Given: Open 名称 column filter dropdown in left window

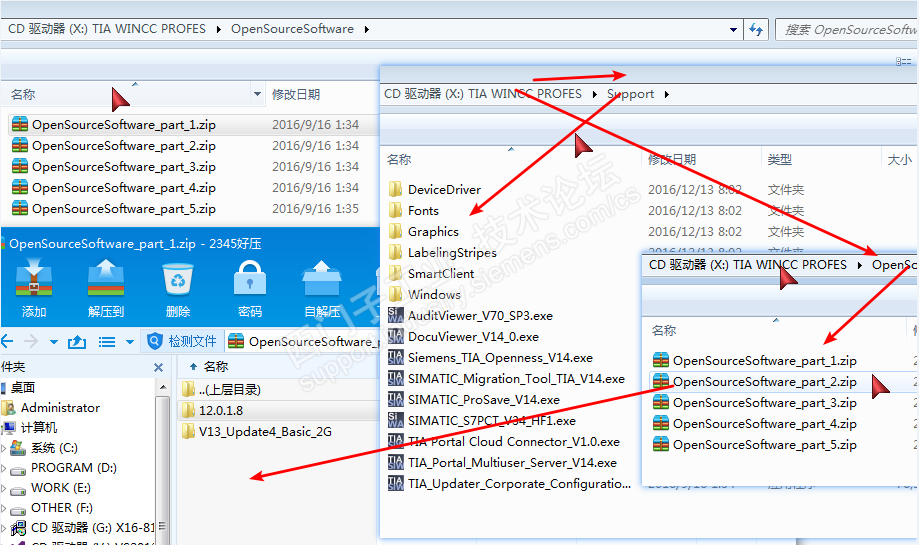Looking at the screenshot, I should [x=257, y=94].
